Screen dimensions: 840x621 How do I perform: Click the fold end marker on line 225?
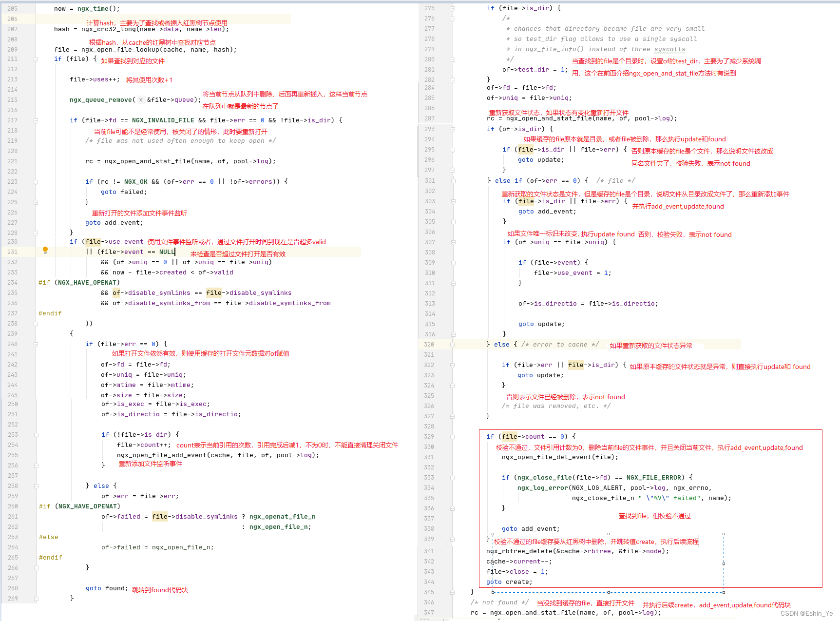click(36, 202)
